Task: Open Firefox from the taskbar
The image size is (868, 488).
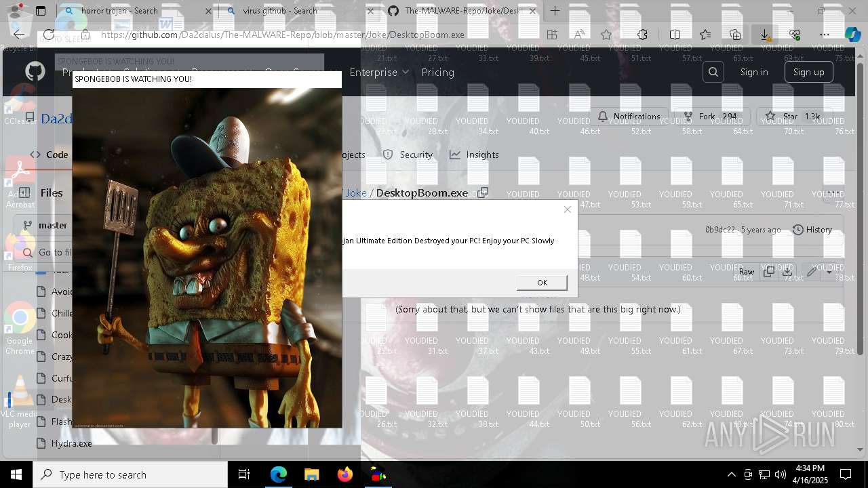Action: coord(344,474)
